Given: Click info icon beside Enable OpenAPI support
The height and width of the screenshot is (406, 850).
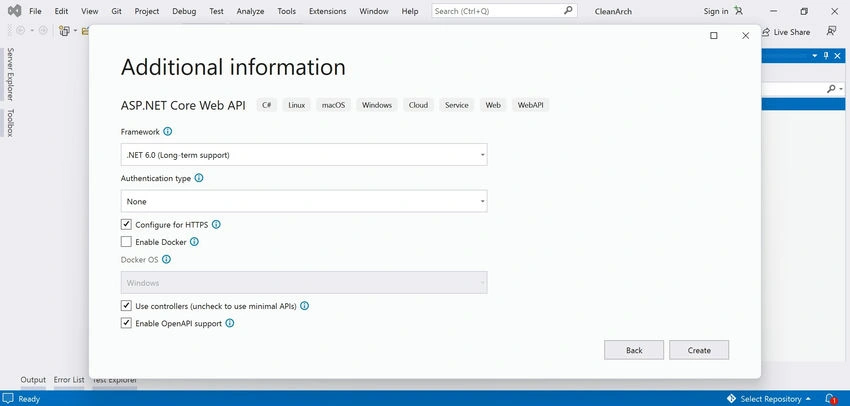Looking at the screenshot, I should coord(230,323).
